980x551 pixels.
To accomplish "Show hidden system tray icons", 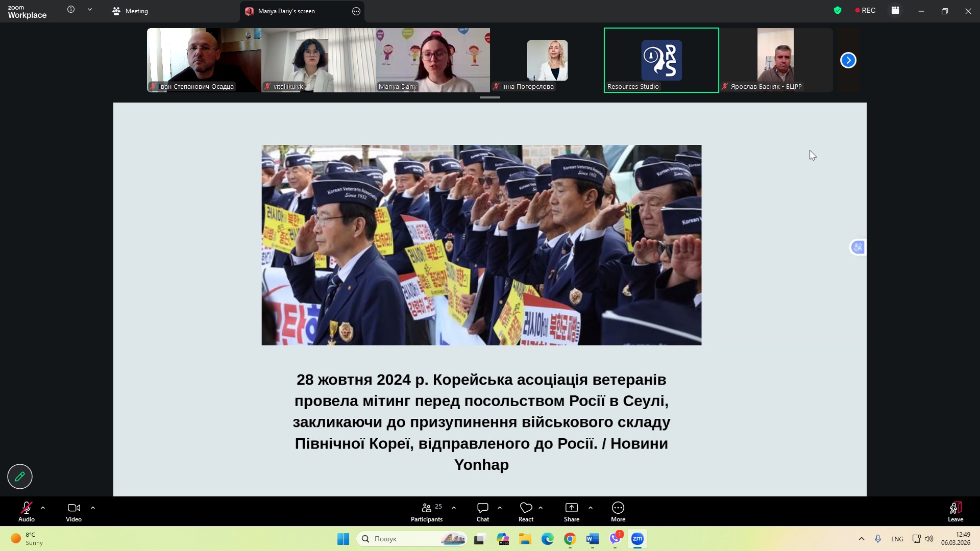I will (x=862, y=539).
